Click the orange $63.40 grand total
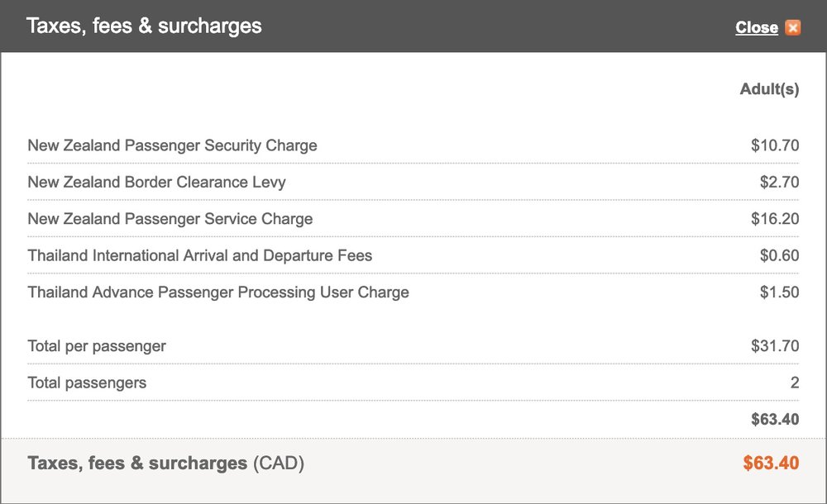The height and width of the screenshot is (504, 827). coord(771,464)
